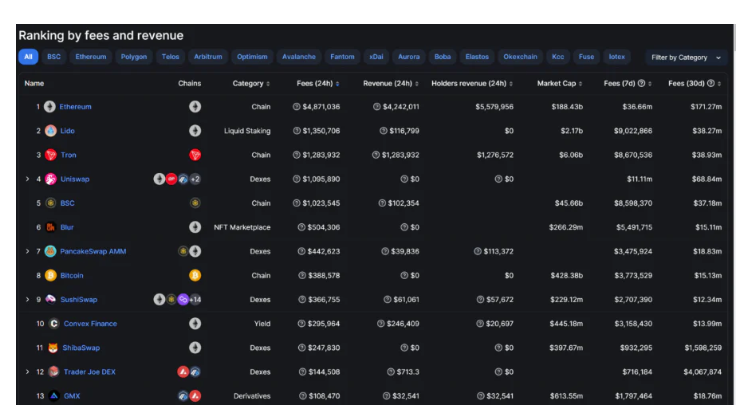Open the Convex Finance link
The height and width of the screenshot is (419, 751).
[90, 324]
